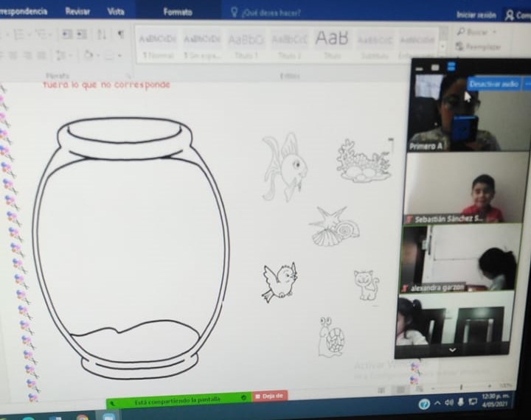Click the Compartir person icon
The image size is (531, 420).
point(509,15)
